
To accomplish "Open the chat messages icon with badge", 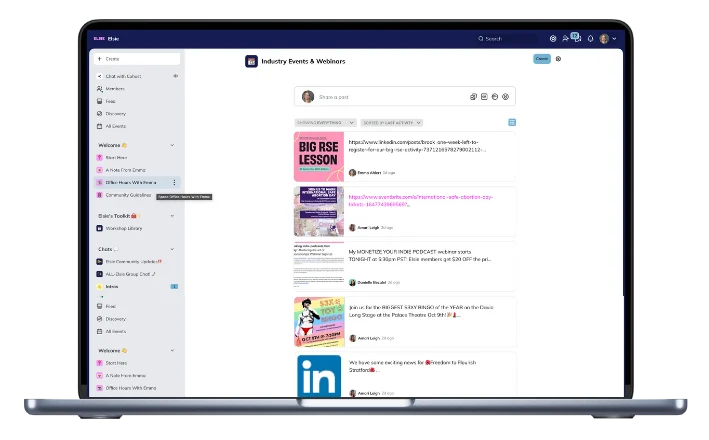I will pyautogui.click(x=576, y=38).
